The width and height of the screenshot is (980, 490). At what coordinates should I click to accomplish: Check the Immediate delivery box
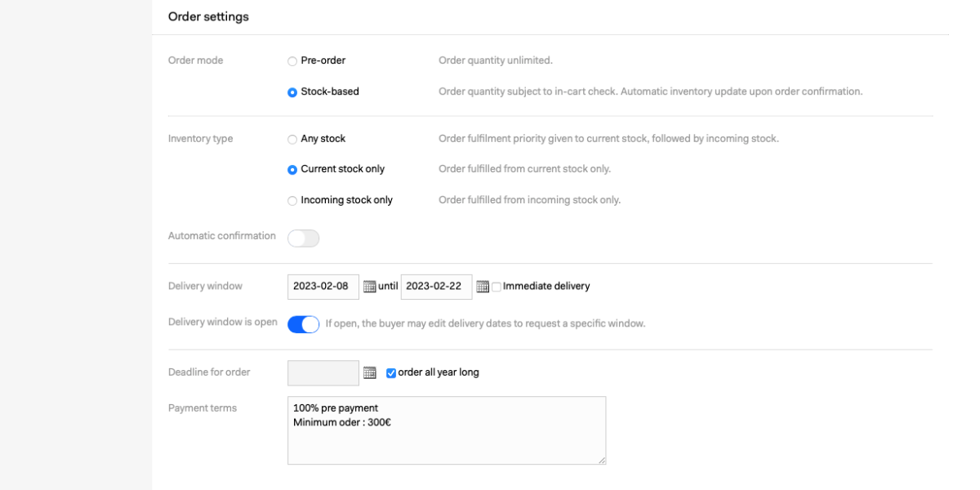pyautogui.click(x=497, y=287)
